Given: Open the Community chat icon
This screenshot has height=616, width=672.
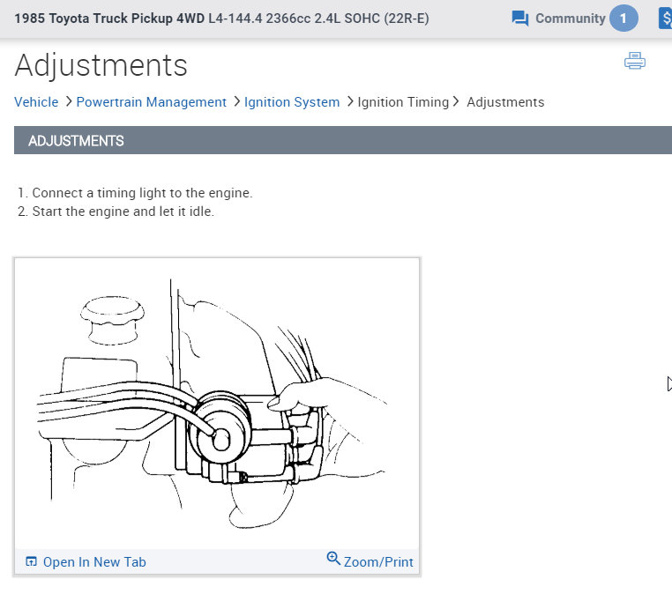Looking at the screenshot, I should [x=519, y=19].
